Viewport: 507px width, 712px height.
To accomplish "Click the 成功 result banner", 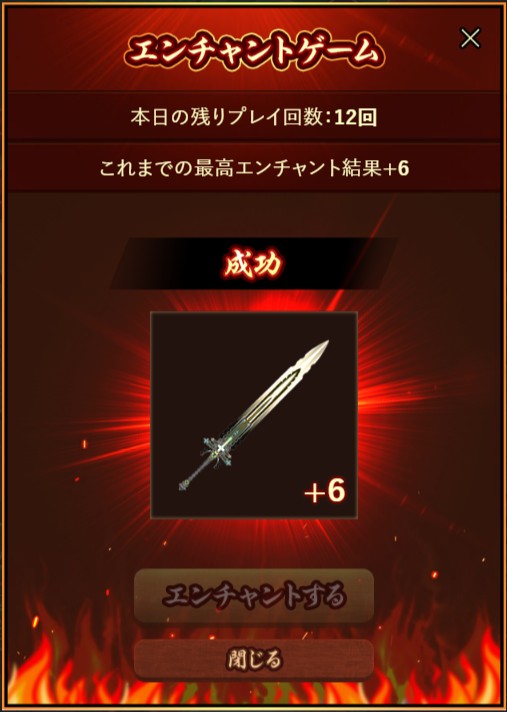I will click(x=254, y=263).
